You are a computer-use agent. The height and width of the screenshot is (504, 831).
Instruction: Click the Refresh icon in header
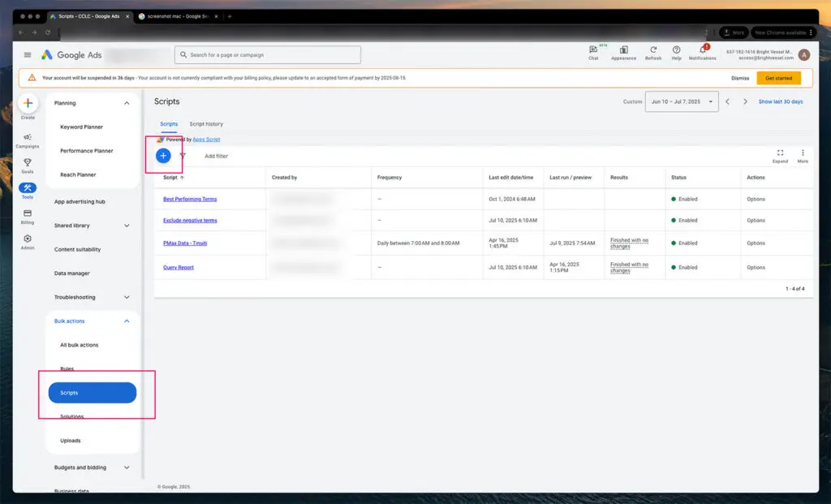pyautogui.click(x=653, y=50)
